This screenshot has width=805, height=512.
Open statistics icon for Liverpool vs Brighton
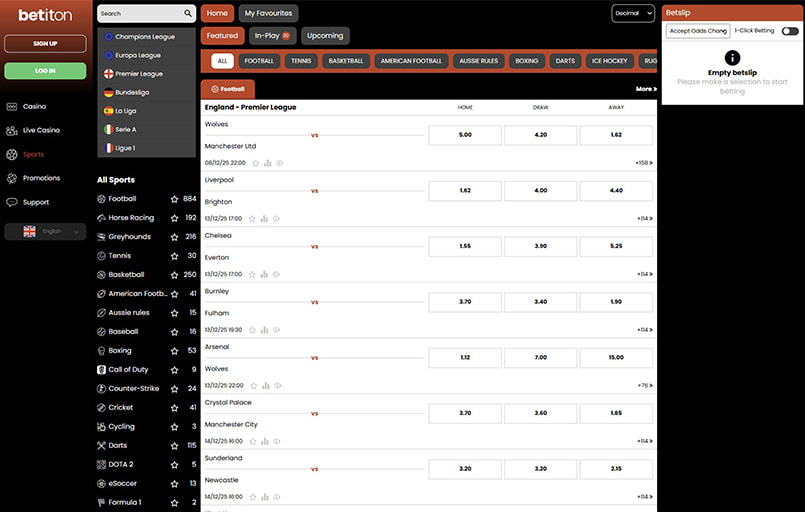click(x=264, y=219)
